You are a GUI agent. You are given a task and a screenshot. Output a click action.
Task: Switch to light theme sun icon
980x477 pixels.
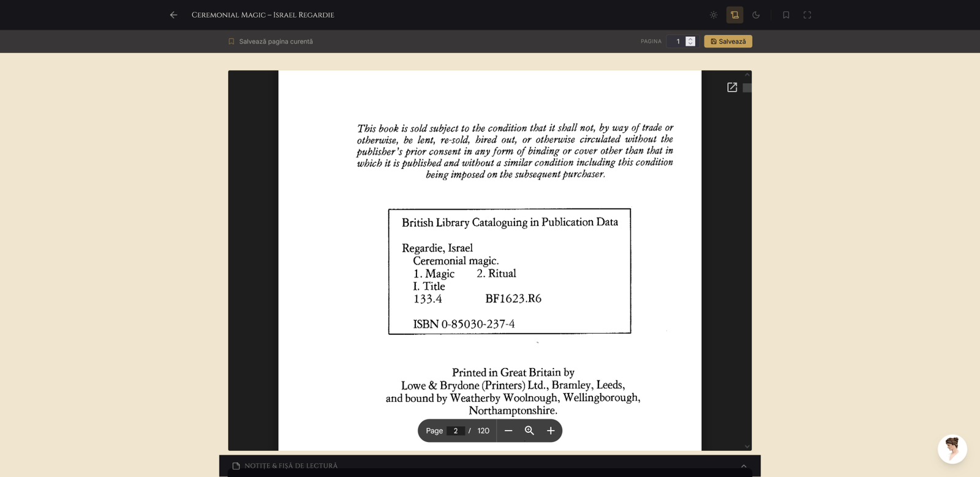click(714, 15)
